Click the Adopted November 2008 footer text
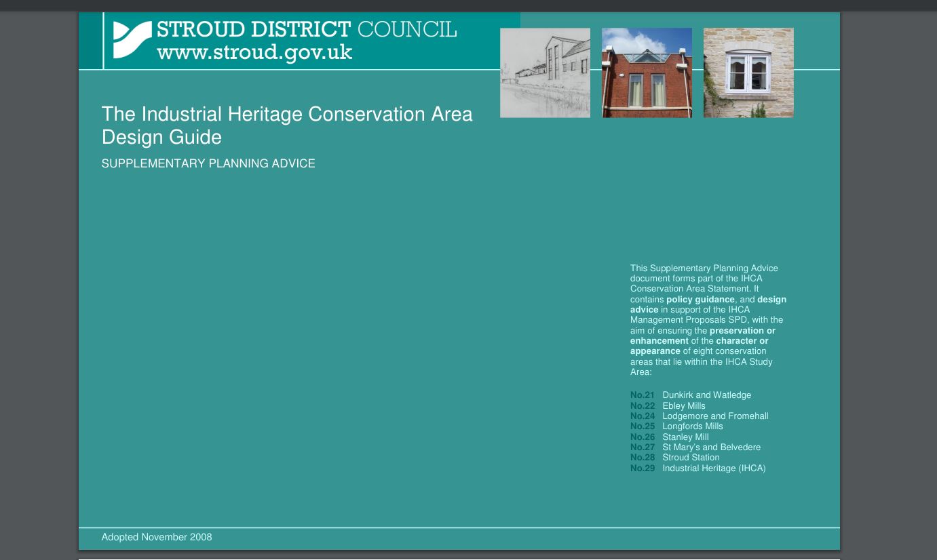 click(x=157, y=537)
